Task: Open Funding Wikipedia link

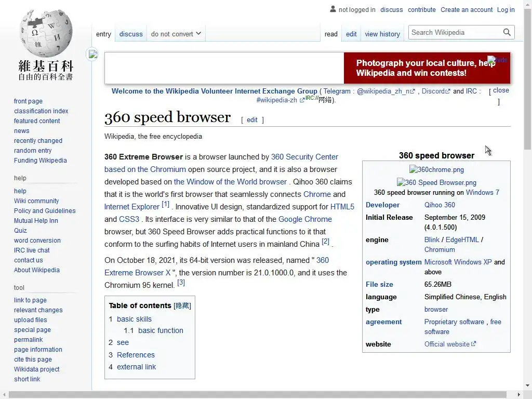Action: pyautogui.click(x=41, y=160)
